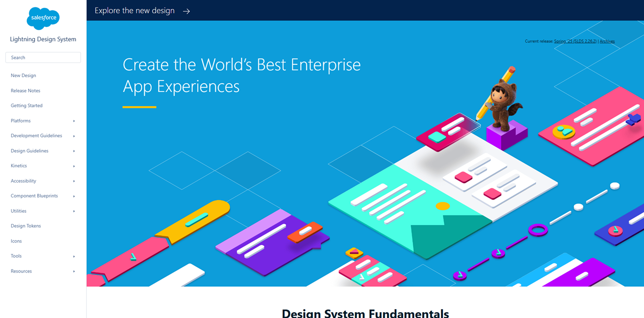Open the Design Tokens page
644x318 pixels.
coord(26,226)
